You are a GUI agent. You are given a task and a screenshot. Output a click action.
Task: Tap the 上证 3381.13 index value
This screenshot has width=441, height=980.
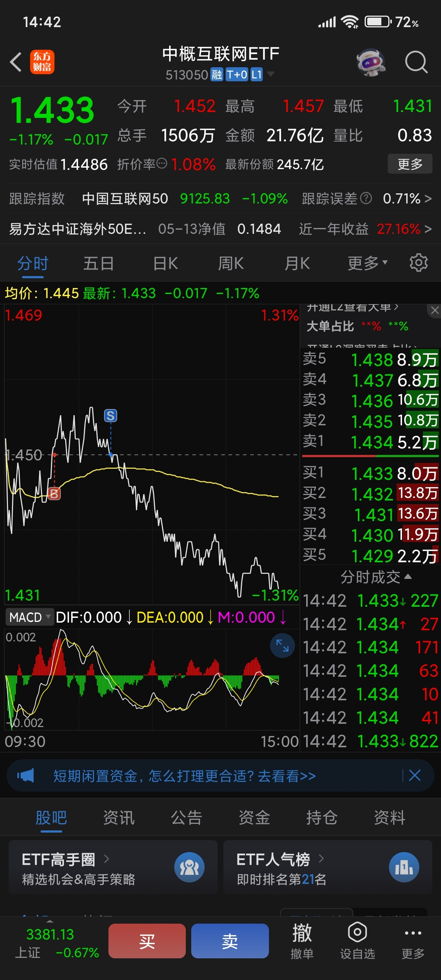coord(50,934)
